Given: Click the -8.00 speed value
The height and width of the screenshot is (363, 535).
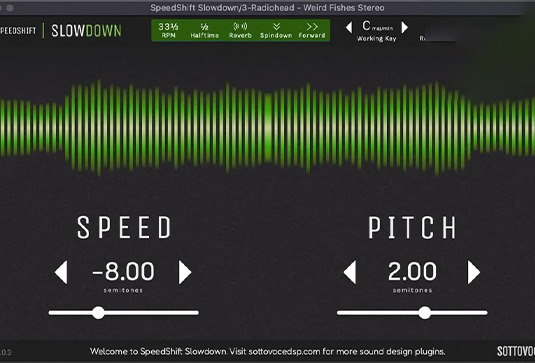Looking at the screenshot, I should [x=123, y=272].
